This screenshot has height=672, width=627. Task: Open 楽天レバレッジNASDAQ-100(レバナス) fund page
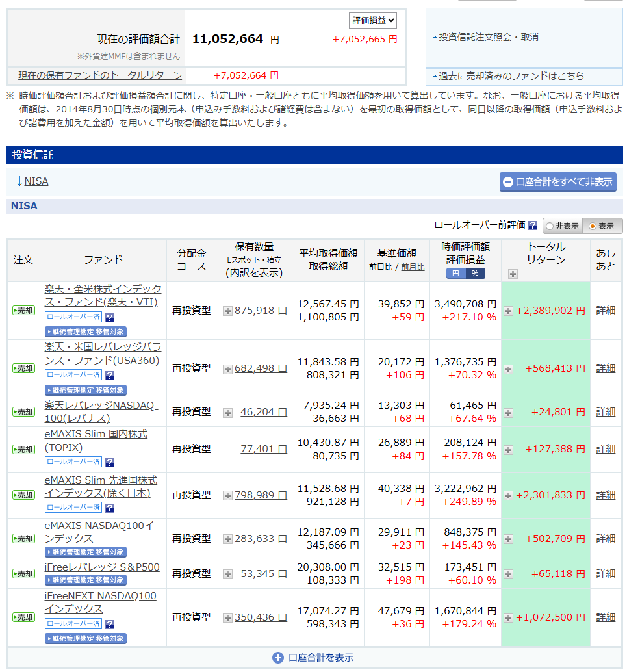point(101,412)
